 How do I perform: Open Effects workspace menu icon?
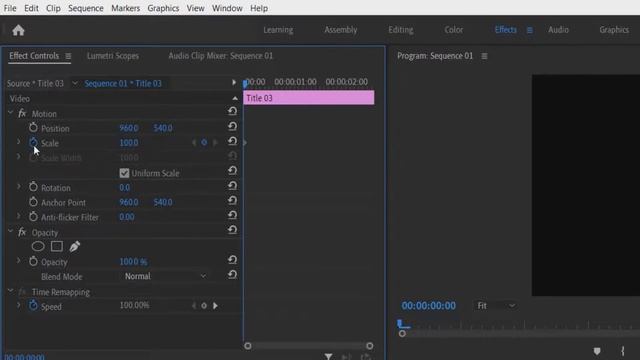(529, 30)
